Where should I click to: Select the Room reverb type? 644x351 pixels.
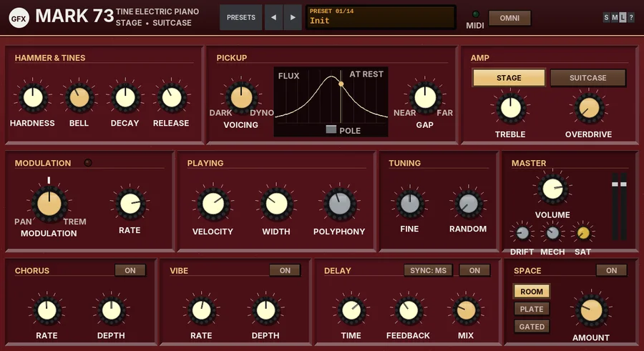click(x=532, y=292)
